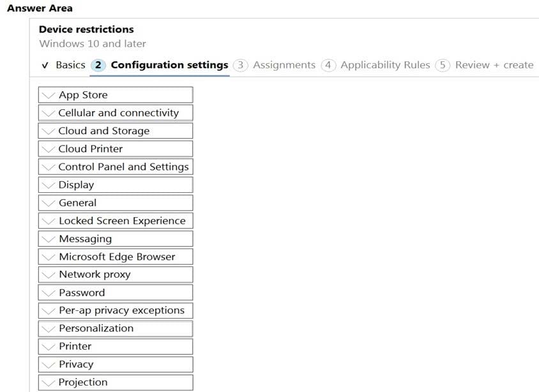
Task: Expand Cellular and connectivity settings
Action: point(116,113)
